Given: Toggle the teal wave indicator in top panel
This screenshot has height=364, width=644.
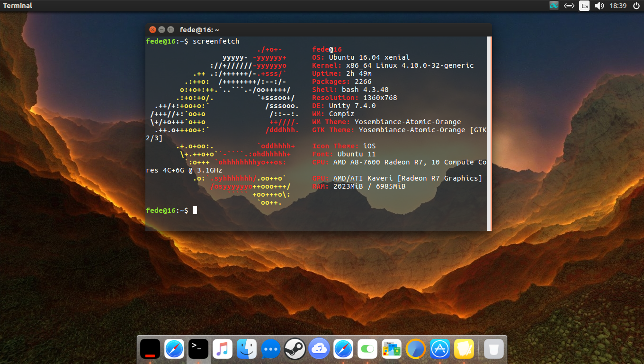Looking at the screenshot, I should click(554, 6).
